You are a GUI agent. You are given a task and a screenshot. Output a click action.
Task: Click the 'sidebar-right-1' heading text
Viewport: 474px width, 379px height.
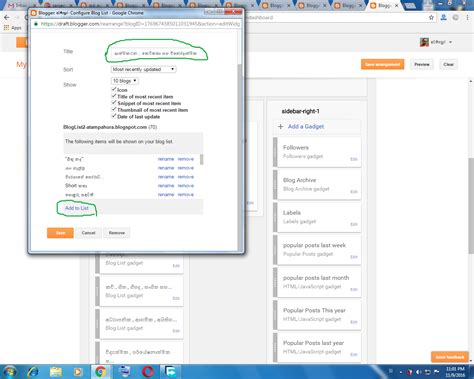[x=300, y=111]
